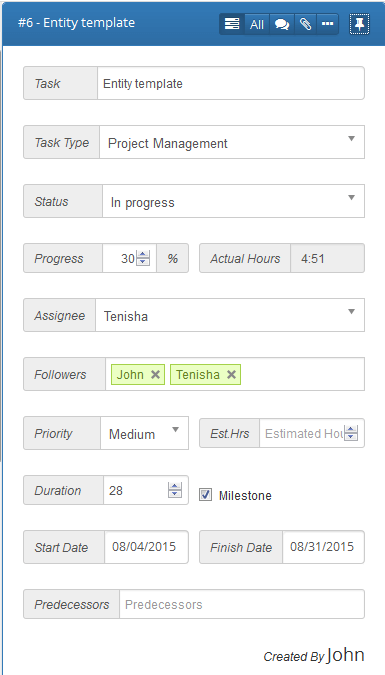This screenshot has height=675, width=385.
Task: Open the attachments paperclip icon
Action: [x=306, y=24]
